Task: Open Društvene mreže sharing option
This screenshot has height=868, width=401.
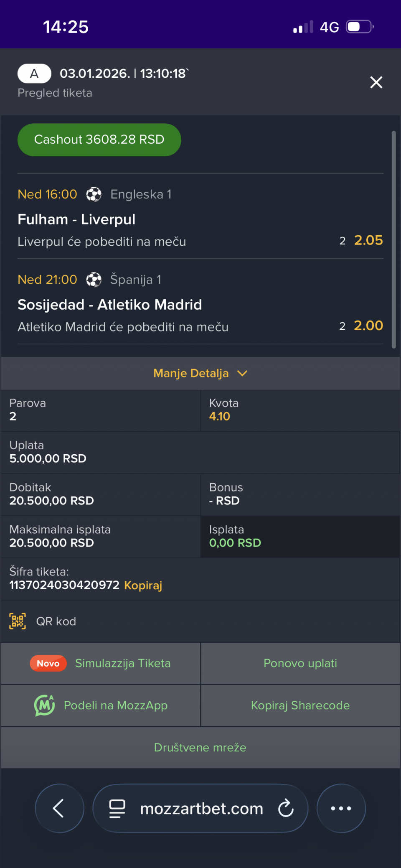Action: click(200, 747)
